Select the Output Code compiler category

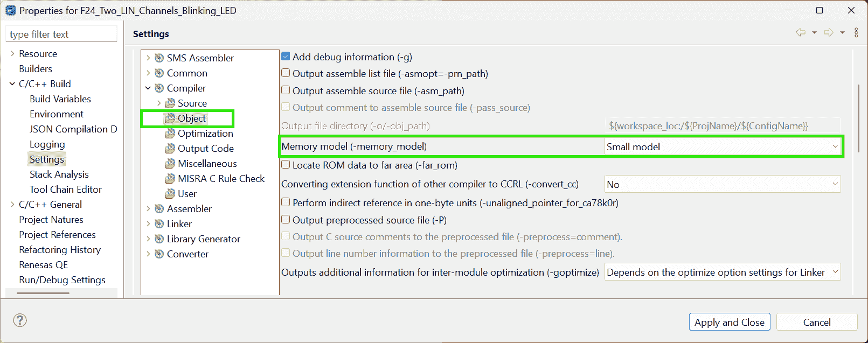(x=205, y=149)
